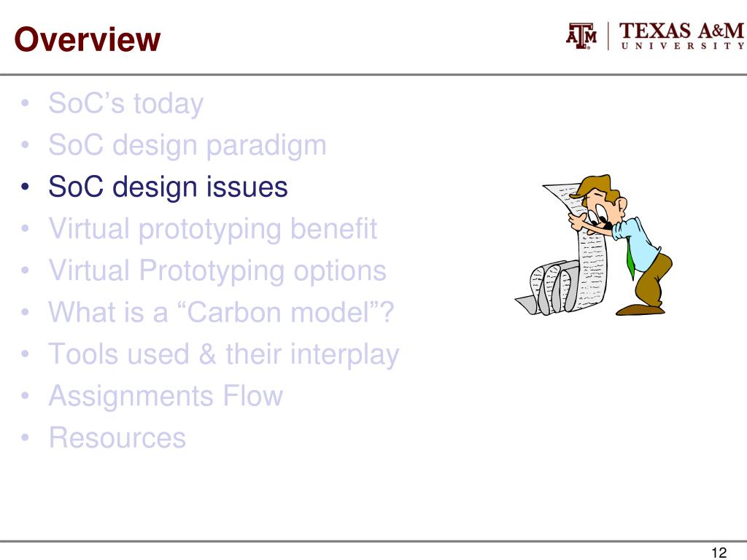The image size is (747, 560).
Task: Click the Resources bullet item
Action: (117, 437)
